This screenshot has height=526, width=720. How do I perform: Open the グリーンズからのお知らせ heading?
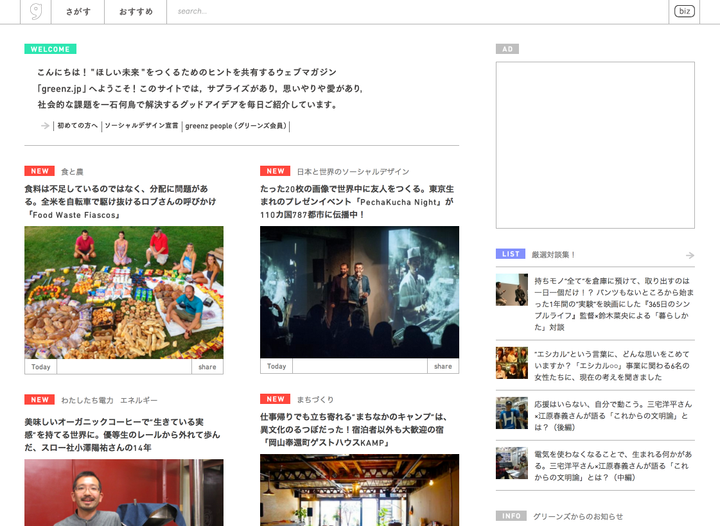[578, 517]
